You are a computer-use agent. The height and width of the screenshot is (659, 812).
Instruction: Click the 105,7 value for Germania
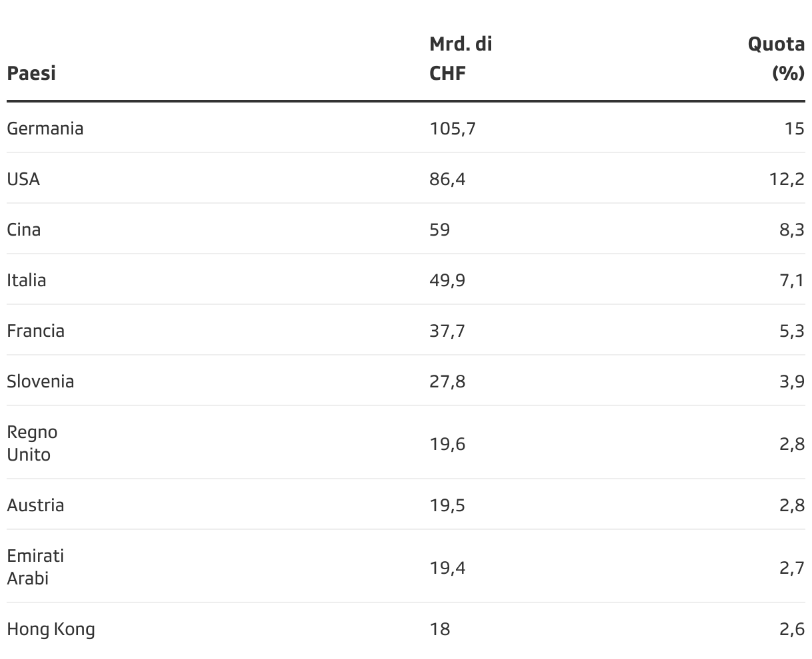453,128
